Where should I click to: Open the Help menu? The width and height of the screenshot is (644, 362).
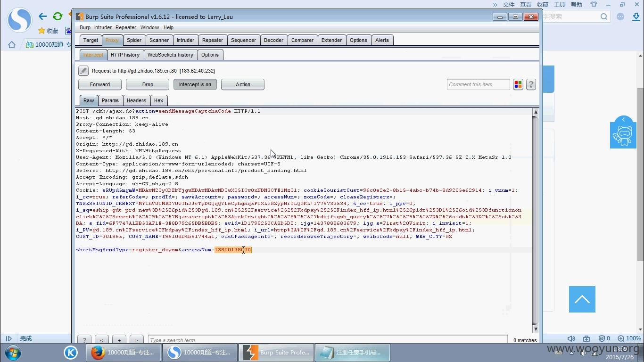(x=168, y=27)
